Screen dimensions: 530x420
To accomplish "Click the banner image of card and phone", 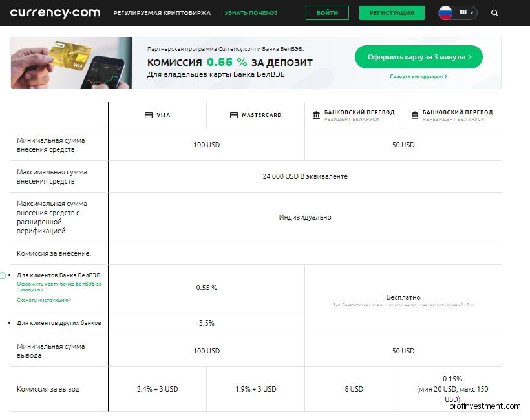I will [72, 63].
